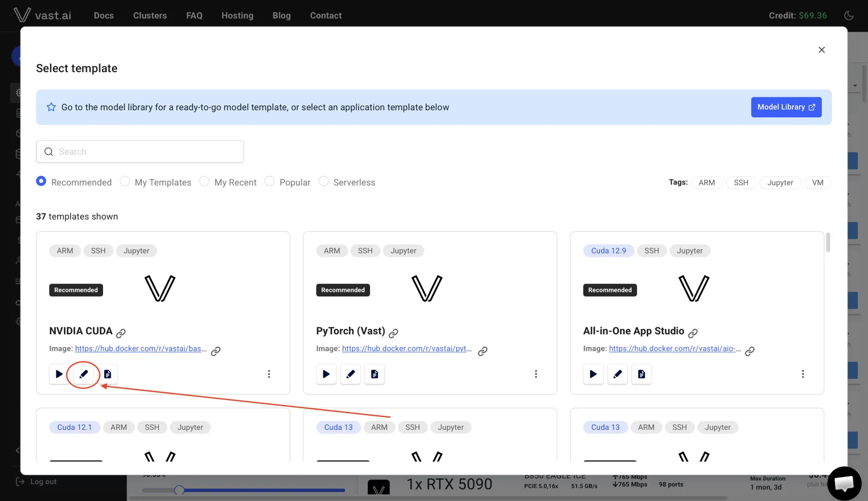Screen dimensions: 868x501
Task: Click the All-in-One App Studio title
Action: [x=634, y=331]
